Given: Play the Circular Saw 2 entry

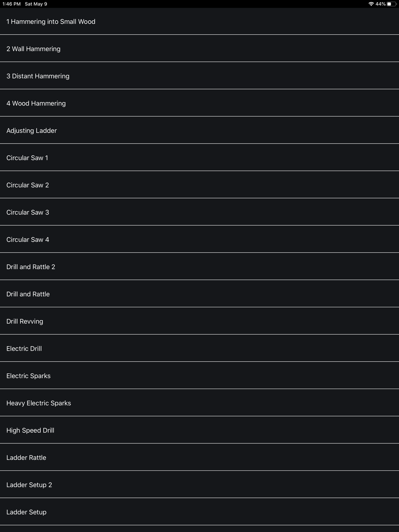Looking at the screenshot, I should tap(199, 185).
